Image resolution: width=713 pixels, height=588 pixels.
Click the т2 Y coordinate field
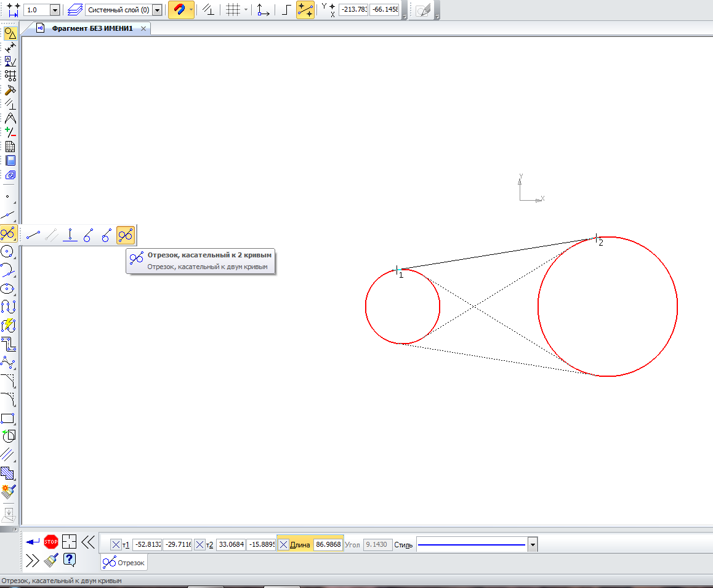(261, 544)
